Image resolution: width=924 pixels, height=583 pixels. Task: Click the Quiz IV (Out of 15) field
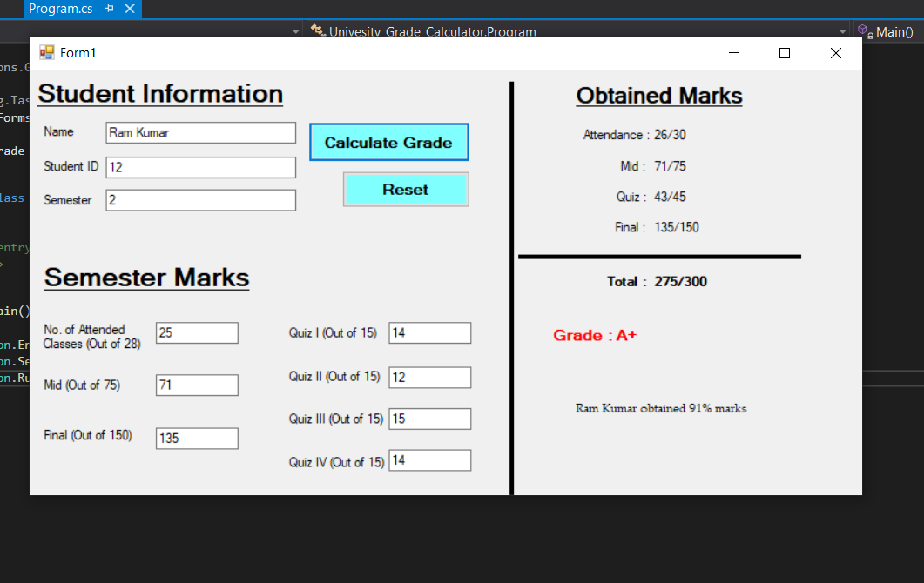[x=429, y=459]
